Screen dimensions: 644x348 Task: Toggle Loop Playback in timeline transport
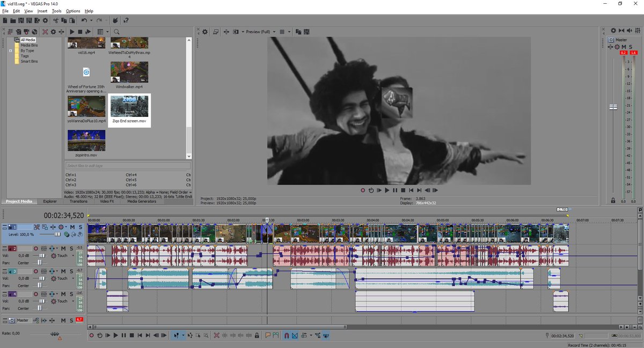(100, 335)
